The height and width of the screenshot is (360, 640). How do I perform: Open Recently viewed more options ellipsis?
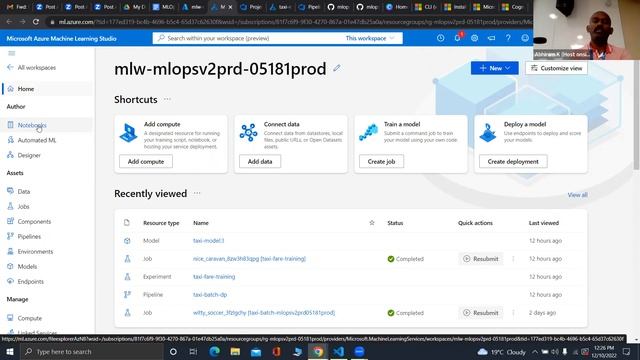pyautogui.click(x=197, y=193)
